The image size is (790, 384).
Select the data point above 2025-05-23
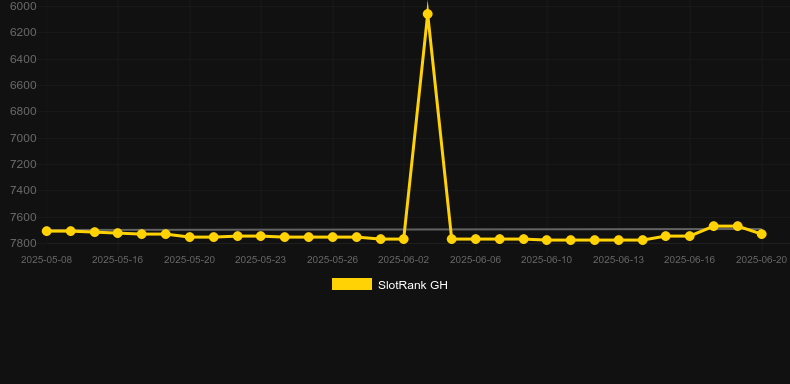click(x=260, y=236)
